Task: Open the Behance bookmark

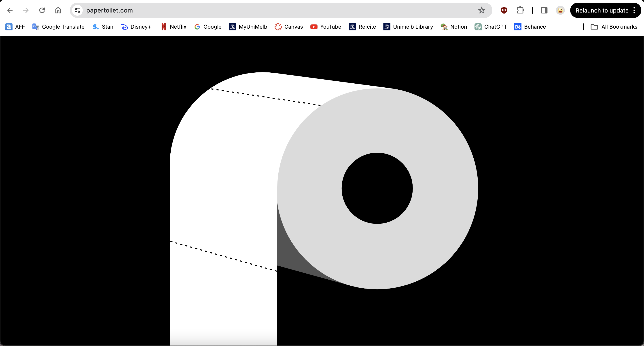Action: (530, 27)
